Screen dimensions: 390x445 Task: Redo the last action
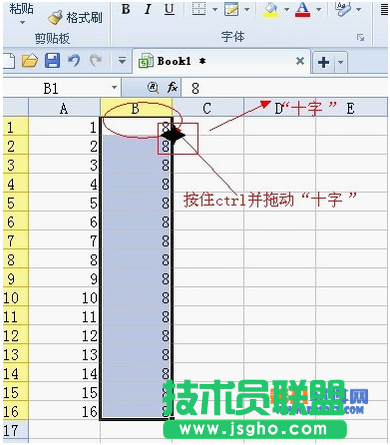(96, 61)
